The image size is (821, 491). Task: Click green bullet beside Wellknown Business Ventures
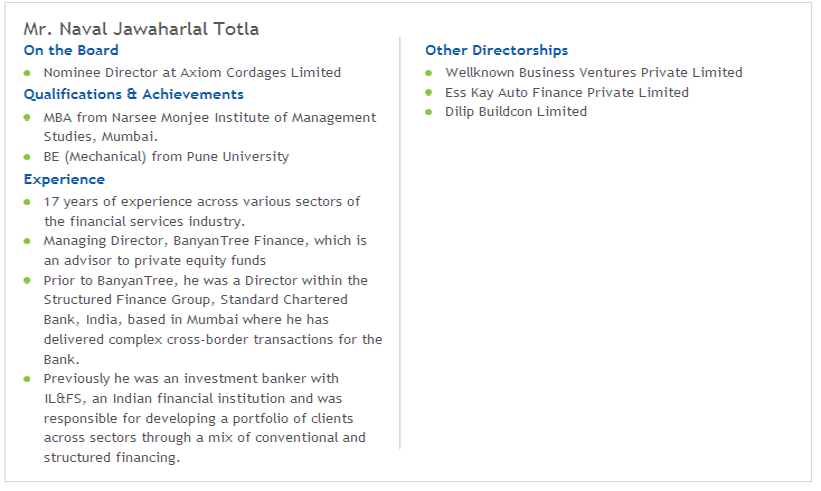click(x=429, y=73)
